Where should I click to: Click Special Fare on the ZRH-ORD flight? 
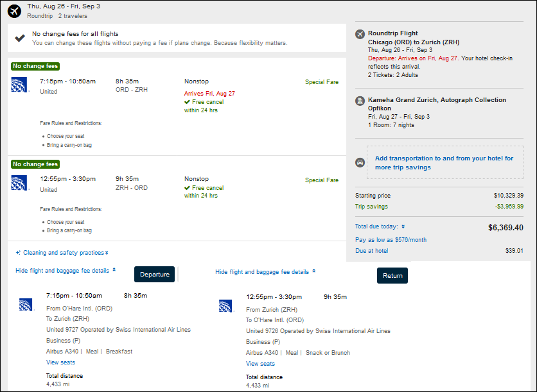click(322, 180)
